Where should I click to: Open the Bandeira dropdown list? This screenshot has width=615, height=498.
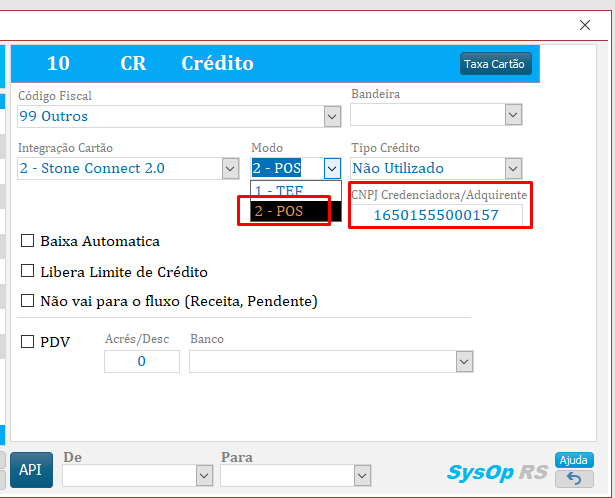(x=513, y=117)
